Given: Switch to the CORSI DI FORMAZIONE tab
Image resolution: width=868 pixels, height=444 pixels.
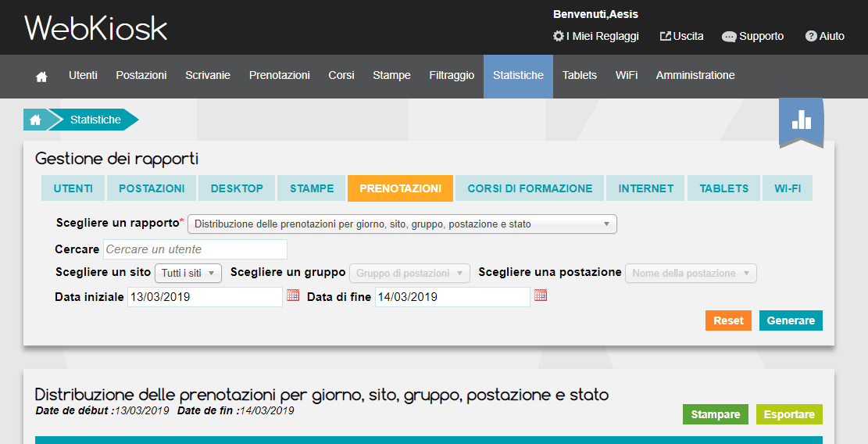Looking at the screenshot, I should click(530, 188).
